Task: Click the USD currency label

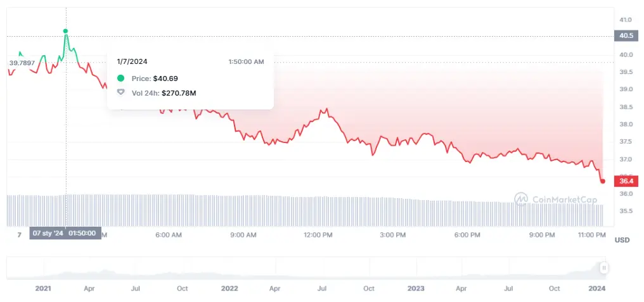Action: [621, 240]
